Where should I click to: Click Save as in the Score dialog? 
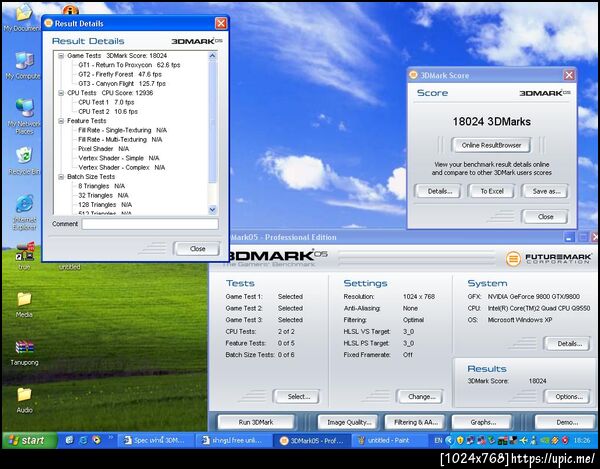click(x=546, y=191)
